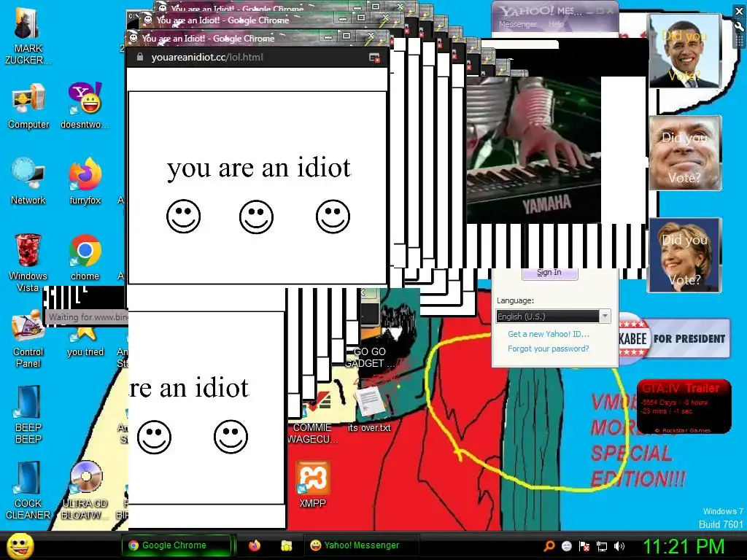Click the Did you Vote? gadget with dark-suited man

685,51
